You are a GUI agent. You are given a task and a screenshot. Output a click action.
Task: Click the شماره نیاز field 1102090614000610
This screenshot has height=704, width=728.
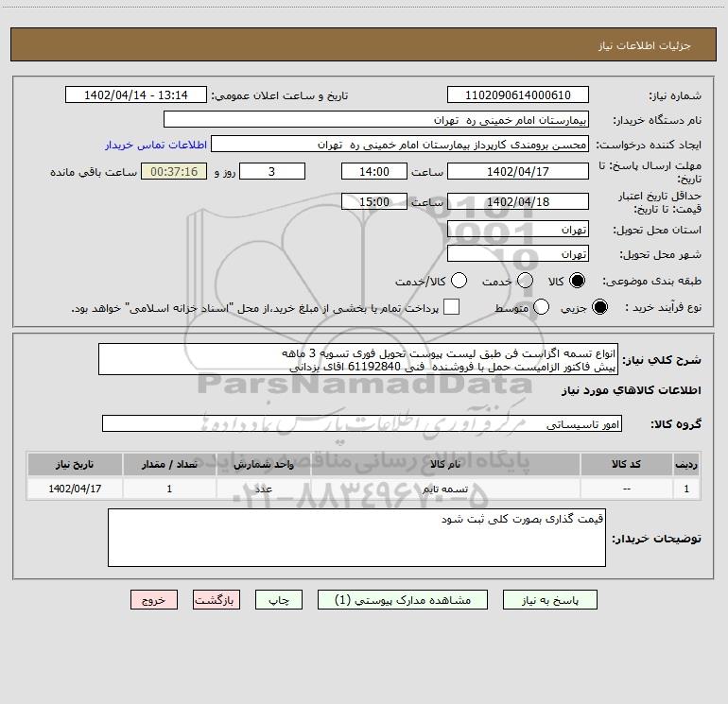coord(518,94)
